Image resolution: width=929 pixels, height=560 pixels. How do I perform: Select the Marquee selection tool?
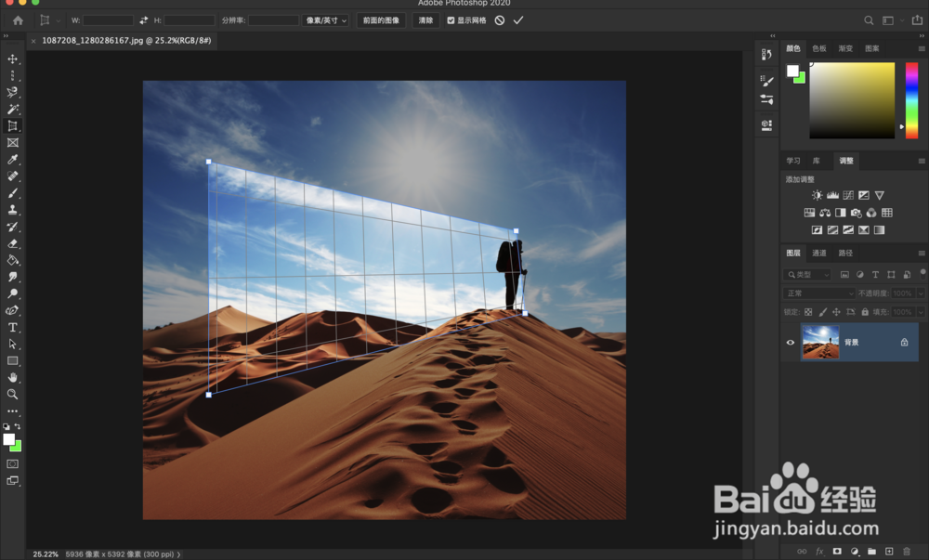tap(12, 76)
